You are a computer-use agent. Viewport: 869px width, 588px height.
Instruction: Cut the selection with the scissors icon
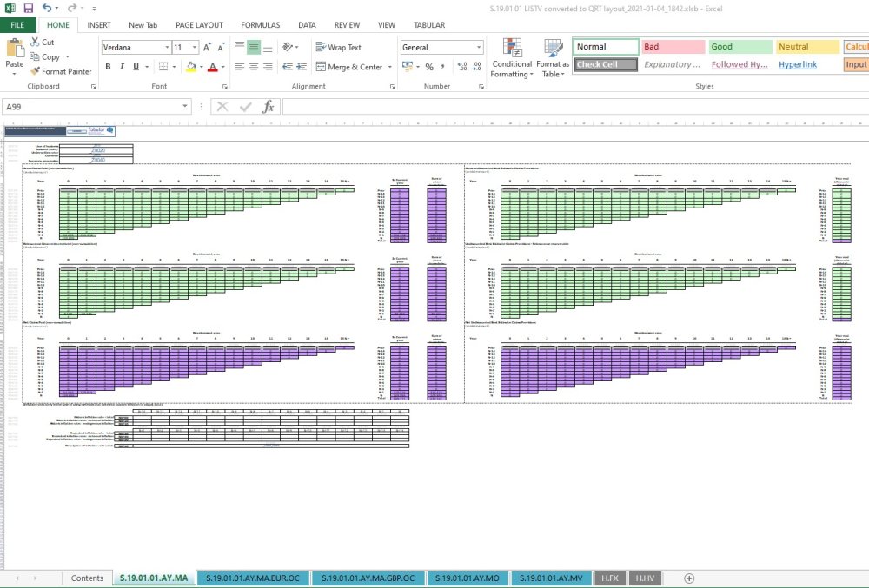tap(42, 42)
